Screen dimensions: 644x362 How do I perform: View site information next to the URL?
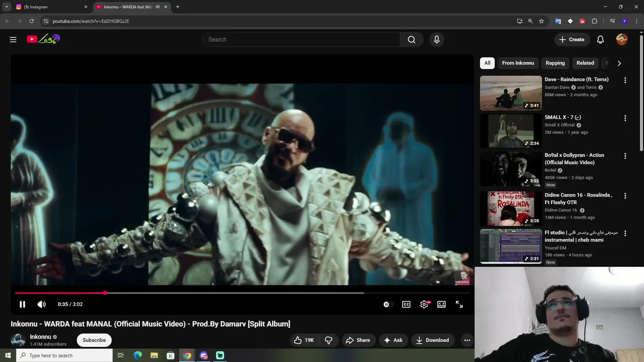(46, 21)
